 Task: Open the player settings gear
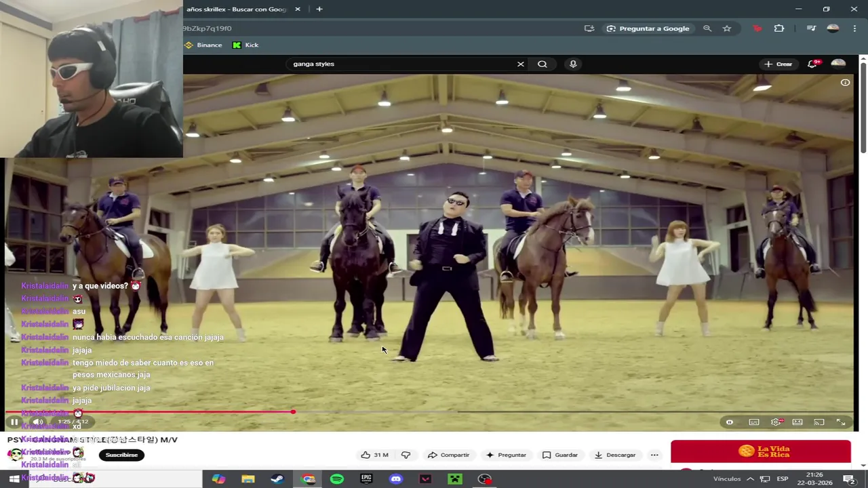(776, 422)
